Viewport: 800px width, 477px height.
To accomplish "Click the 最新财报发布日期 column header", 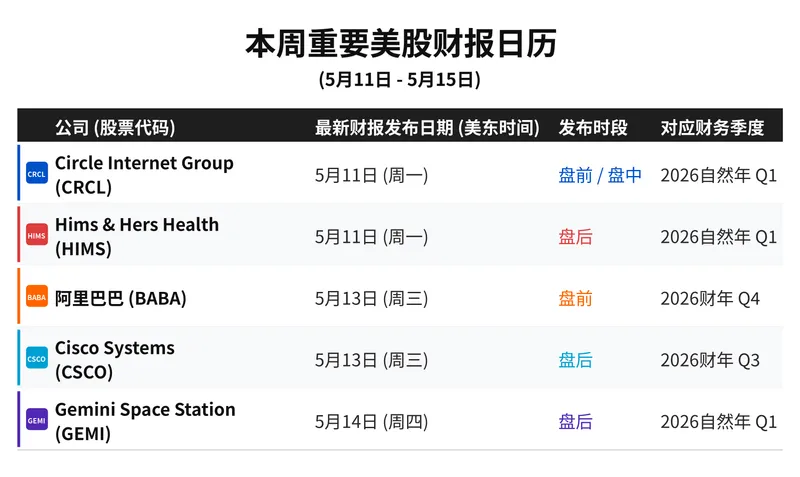I will point(427,128).
